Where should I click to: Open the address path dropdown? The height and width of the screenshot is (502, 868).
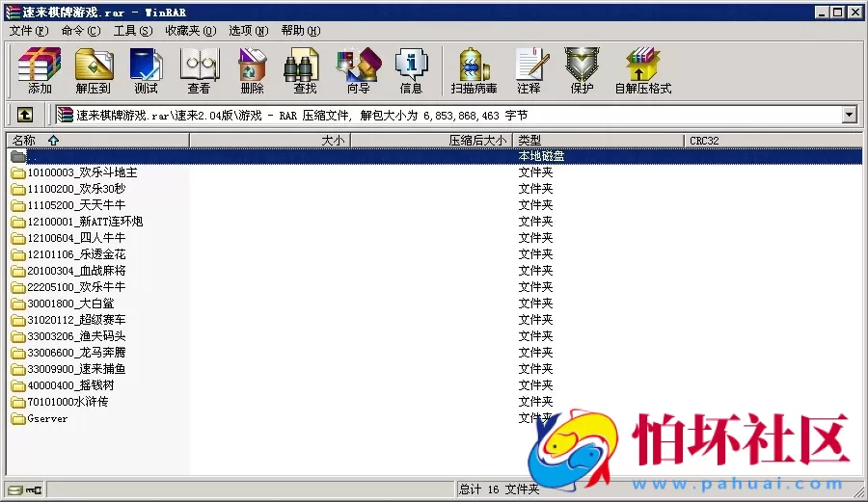[x=849, y=115]
